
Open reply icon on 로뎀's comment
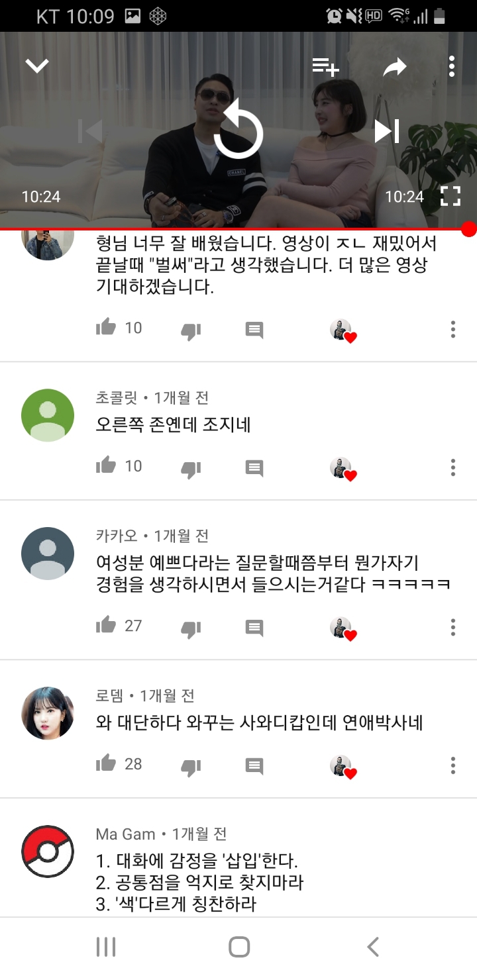click(x=254, y=765)
